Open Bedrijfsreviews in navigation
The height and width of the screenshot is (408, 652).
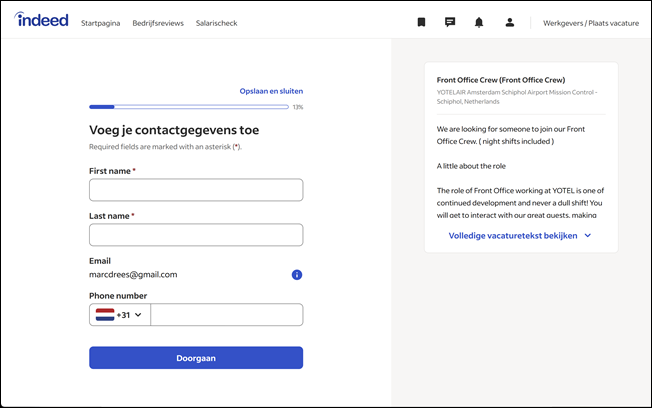158,23
